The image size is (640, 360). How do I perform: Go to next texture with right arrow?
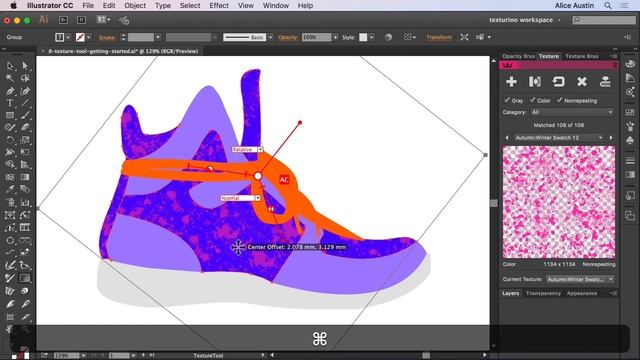tap(611, 138)
